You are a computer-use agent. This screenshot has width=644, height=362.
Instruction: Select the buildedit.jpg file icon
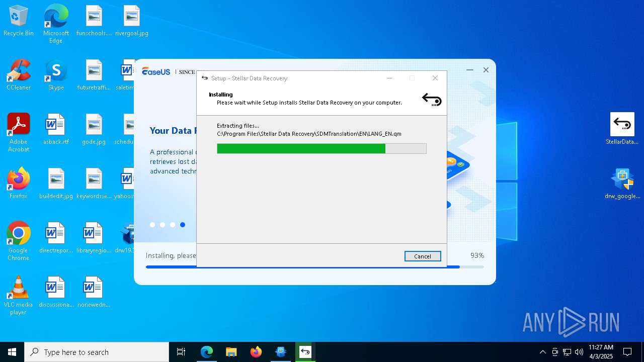point(56,184)
